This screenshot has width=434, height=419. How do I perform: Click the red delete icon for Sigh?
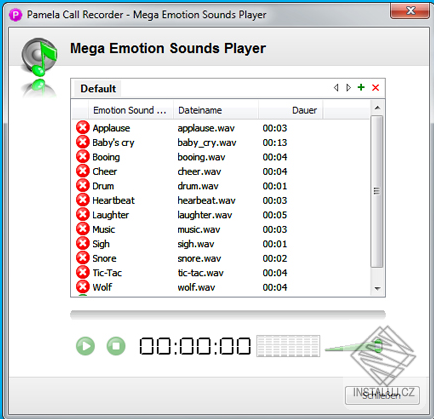(x=83, y=244)
